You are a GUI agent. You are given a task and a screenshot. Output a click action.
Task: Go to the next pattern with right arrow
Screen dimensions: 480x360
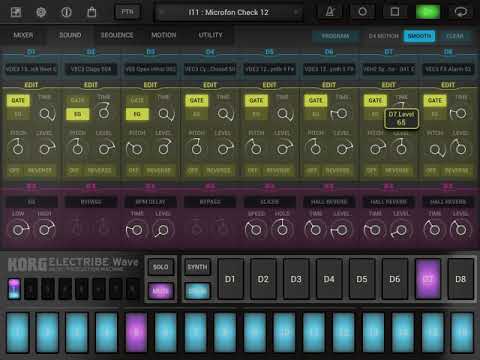coord(295,12)
